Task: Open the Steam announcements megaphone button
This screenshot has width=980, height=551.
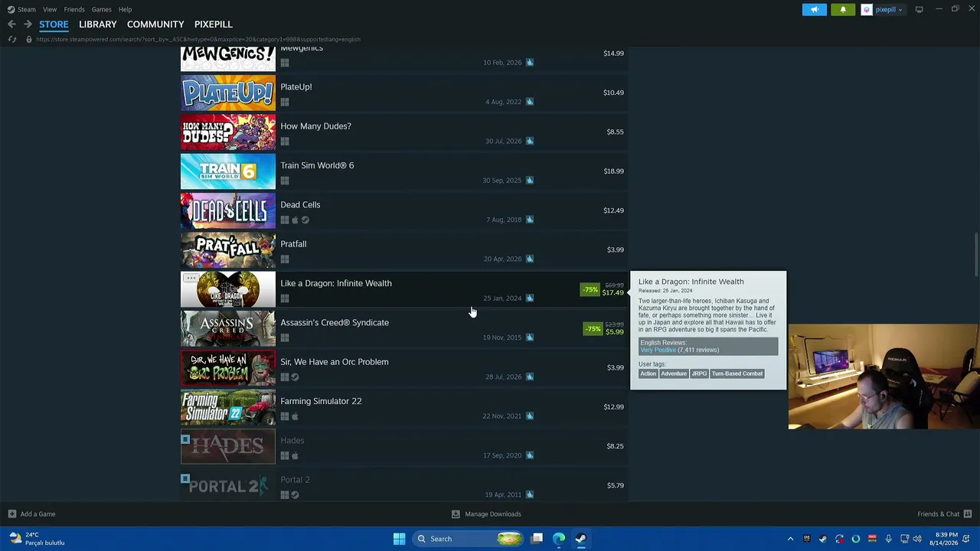Action: coord(815,9)
